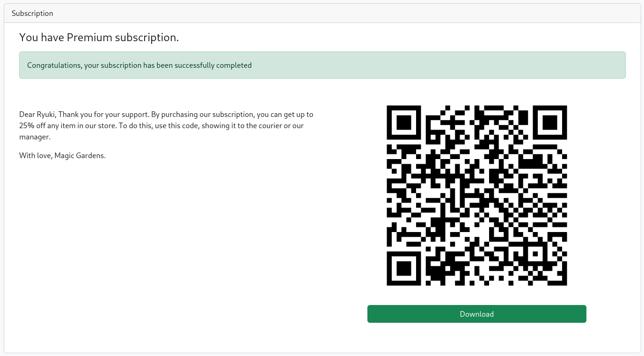Viewport: 644px width, 356px height.
Task: Click the word 'manager.' in the message
Action: (35, 137)
